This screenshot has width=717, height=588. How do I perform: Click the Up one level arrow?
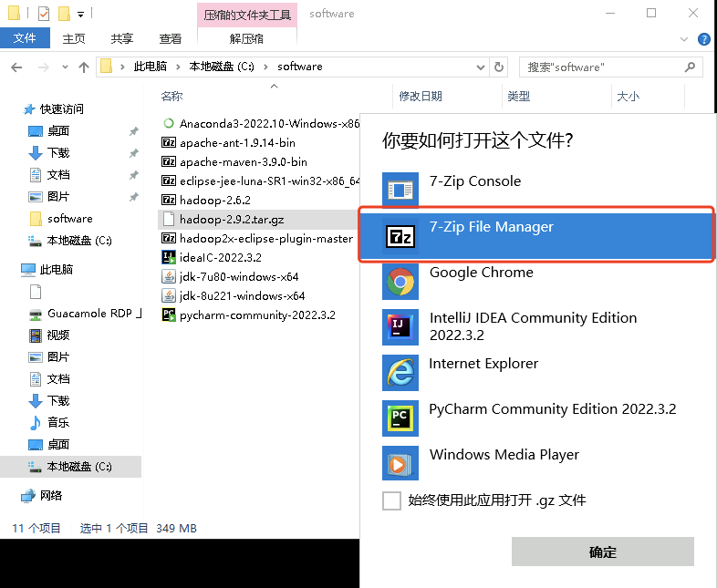[84, 67]
